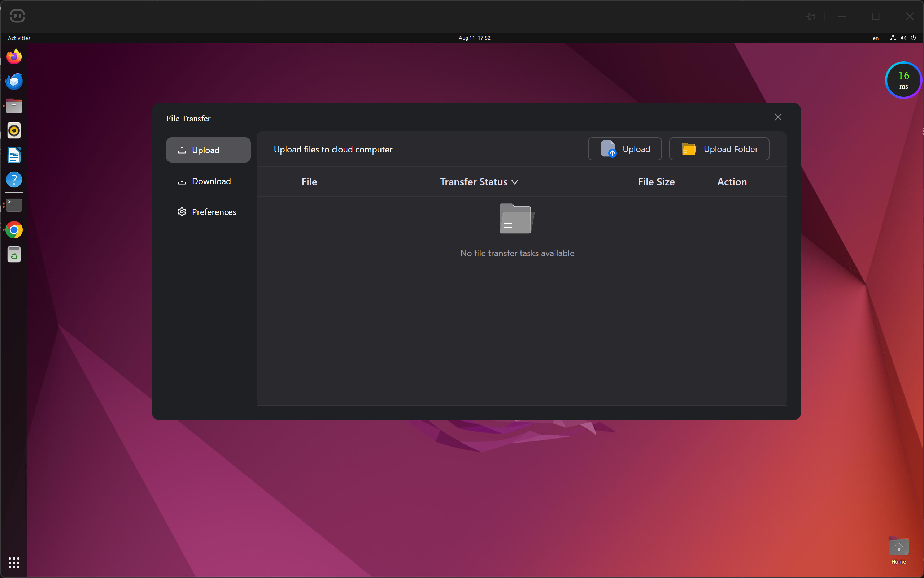
Task: Open the Terminal from the dock
Action: [14, 205]
